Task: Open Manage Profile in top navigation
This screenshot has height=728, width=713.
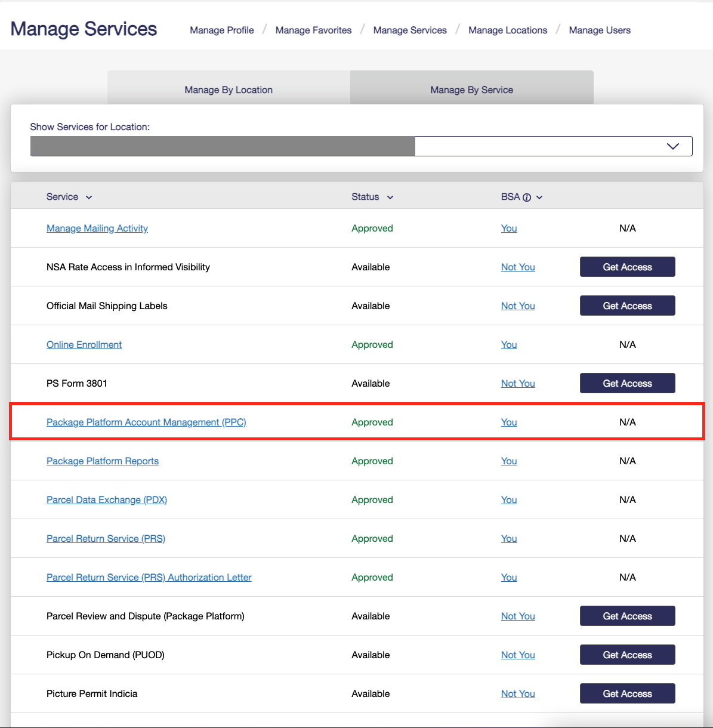Action: [221, 30]
